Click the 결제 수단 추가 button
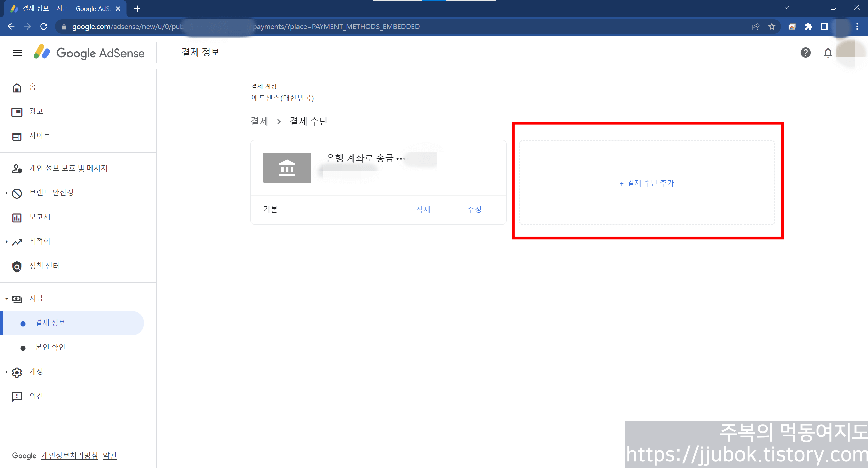This screenshot has width=868, height=468. pos(647,183)
